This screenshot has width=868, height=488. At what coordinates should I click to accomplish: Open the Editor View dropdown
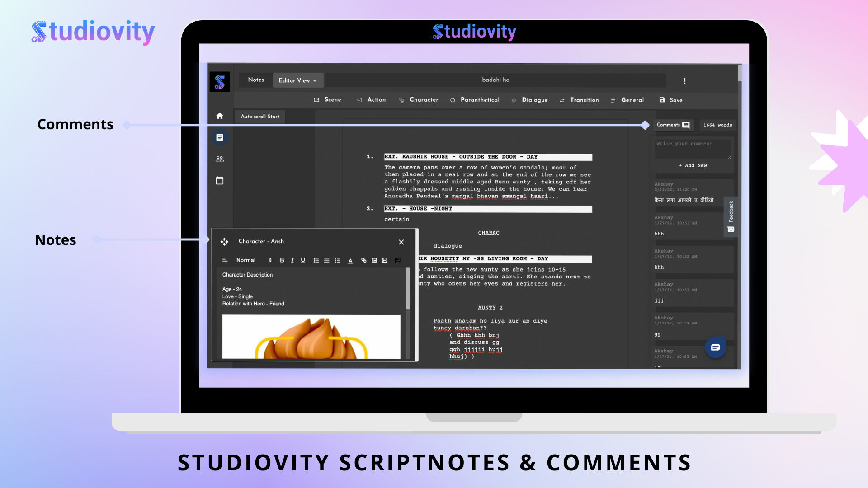298,80
